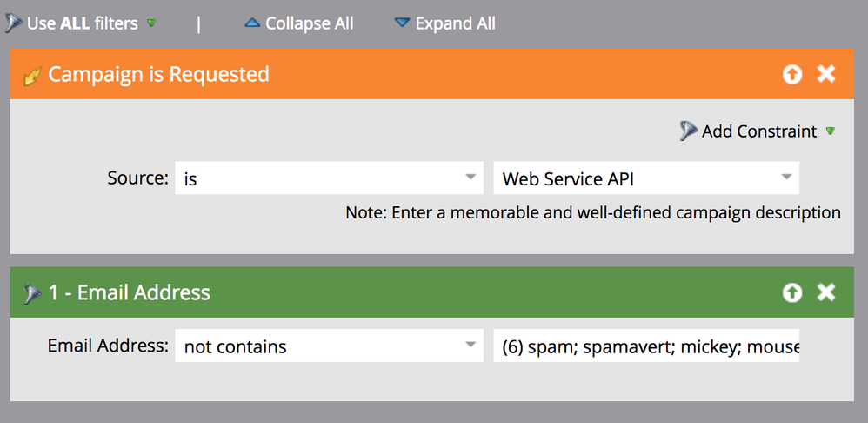The height and width of the screenshot is (423, 868).
Task: Click the Campaign is Requested trigger icon
Action: (x=33, y=76)
